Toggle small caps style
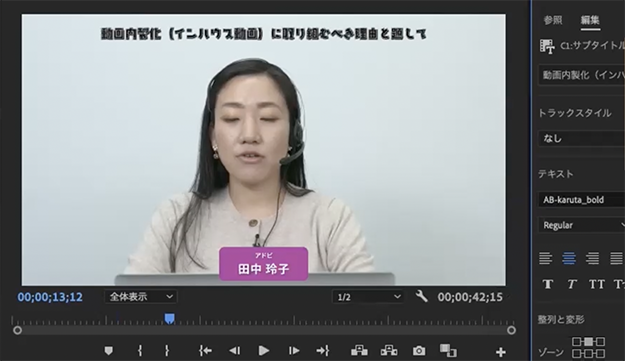This screenshot has width=625, height=361. point(619,284)
